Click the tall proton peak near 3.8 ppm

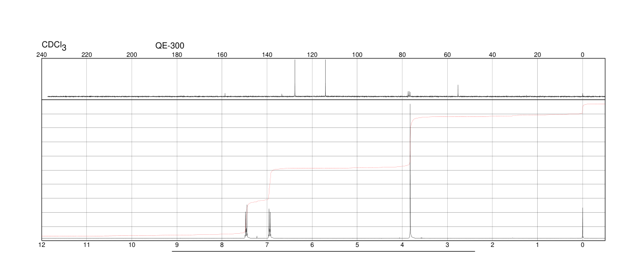[410, 171]
